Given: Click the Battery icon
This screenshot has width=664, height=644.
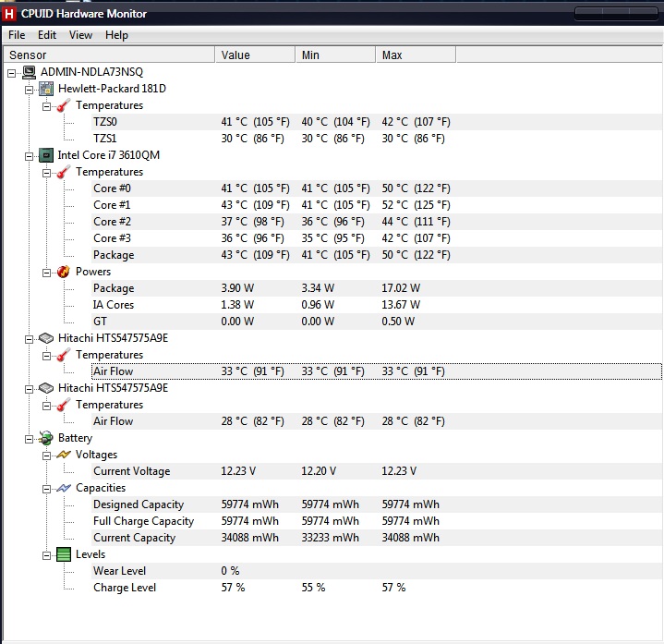Looking at the screenshot, I should click(x=46, y=438).
